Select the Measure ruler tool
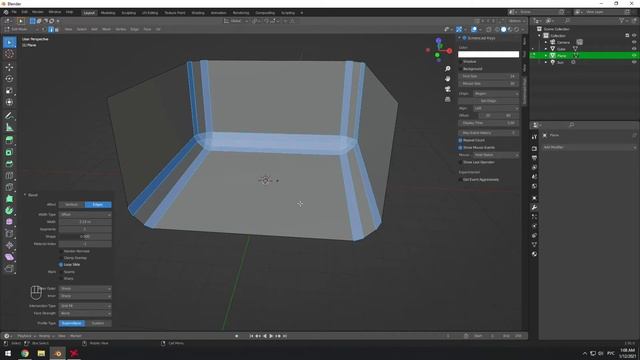This screenshot has width=640, height=360. (9, 128)
